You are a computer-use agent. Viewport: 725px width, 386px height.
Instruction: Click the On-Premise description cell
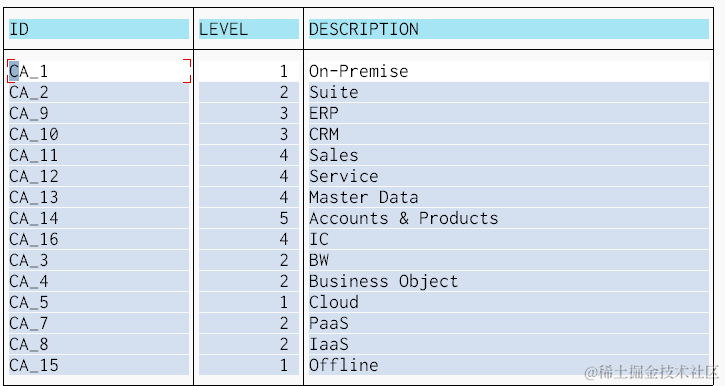click(x=509, y=71)
